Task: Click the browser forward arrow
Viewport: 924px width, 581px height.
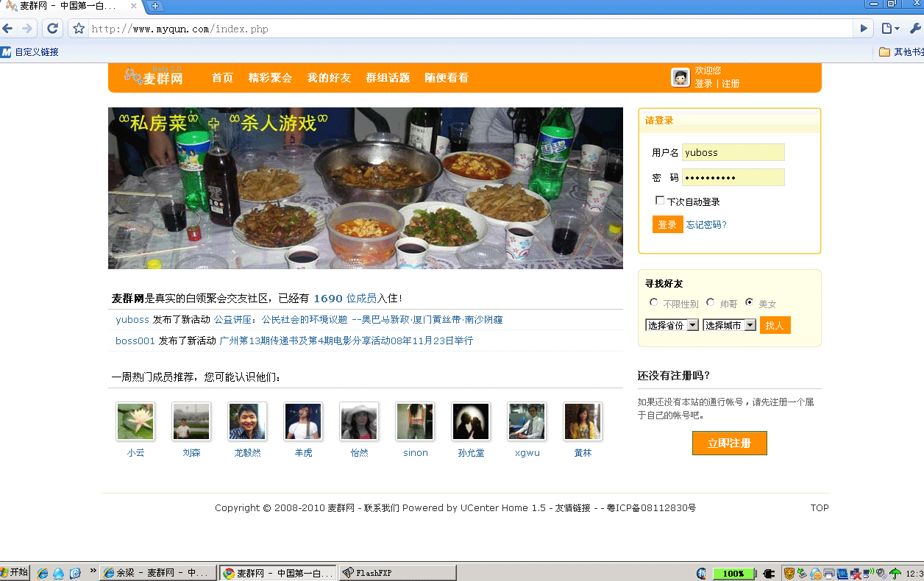Action: coord(27,29)
